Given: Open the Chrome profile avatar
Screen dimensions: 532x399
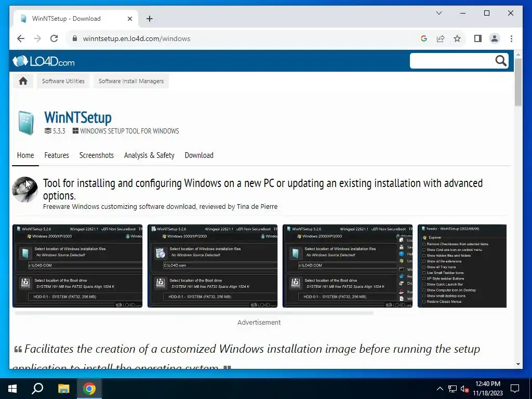Looking at the screenshot, I should [495, 38].
